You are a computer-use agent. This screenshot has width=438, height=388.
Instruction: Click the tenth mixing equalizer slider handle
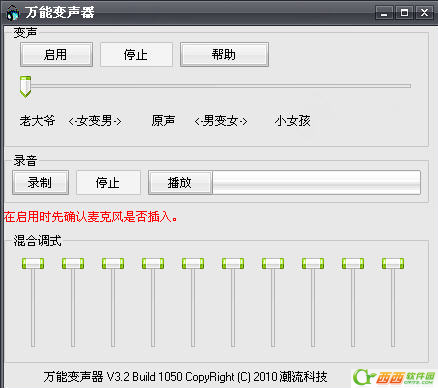(393, 263)
